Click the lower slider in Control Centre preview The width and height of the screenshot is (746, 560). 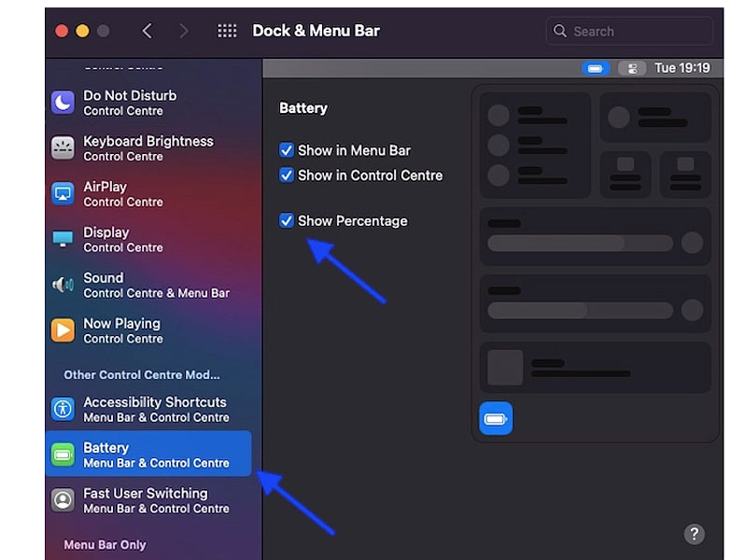pos(580,311)
